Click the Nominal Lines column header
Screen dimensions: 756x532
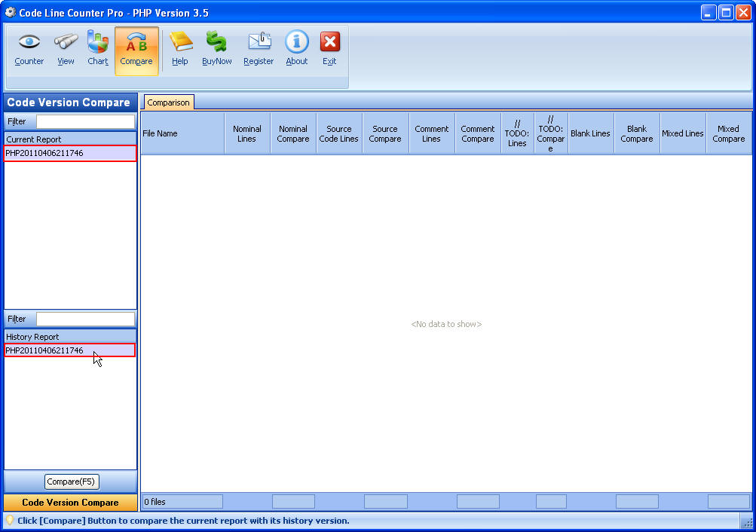click(x=246, y=133)
